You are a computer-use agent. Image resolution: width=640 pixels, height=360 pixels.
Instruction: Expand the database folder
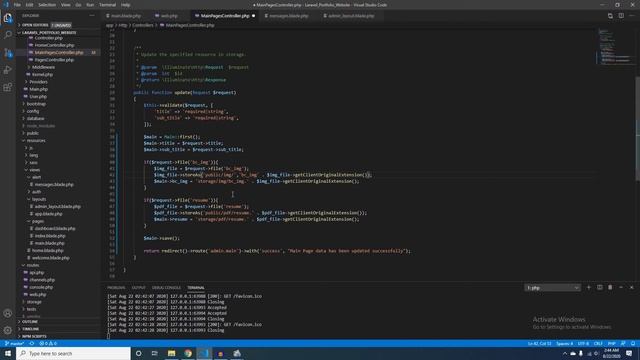[35, 118]
